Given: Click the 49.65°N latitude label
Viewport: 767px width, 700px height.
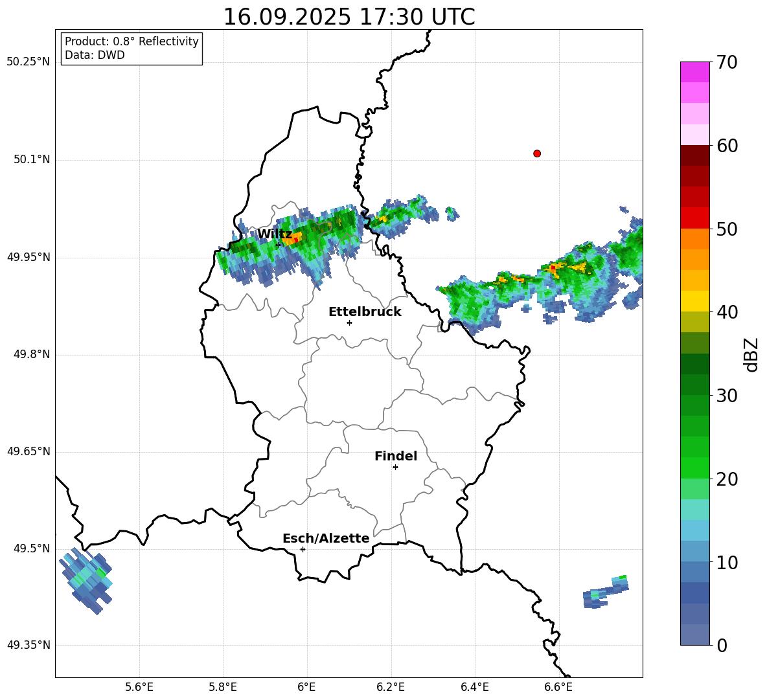Looking at the screenshot, I should click(29, 451).
